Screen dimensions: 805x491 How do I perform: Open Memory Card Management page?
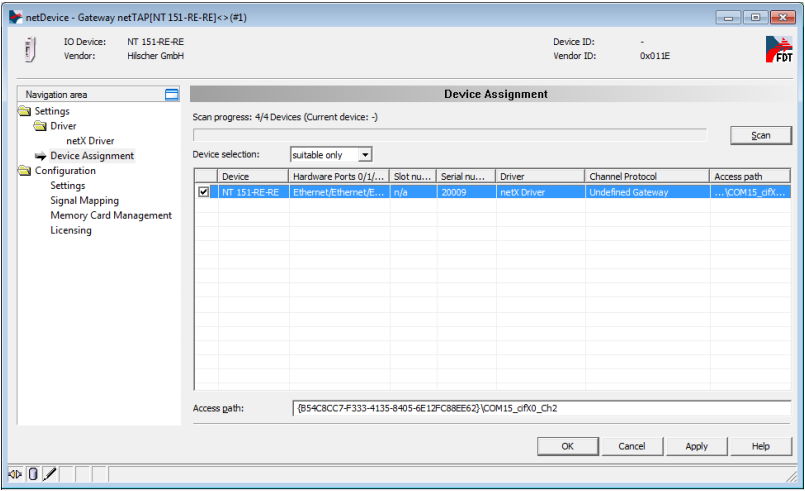coord(111,215)
